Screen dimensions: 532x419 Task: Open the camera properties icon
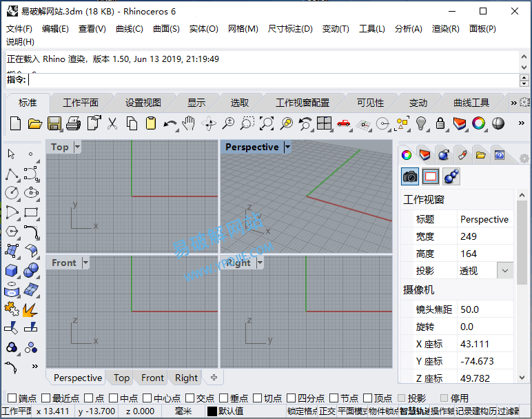point(410,176)
